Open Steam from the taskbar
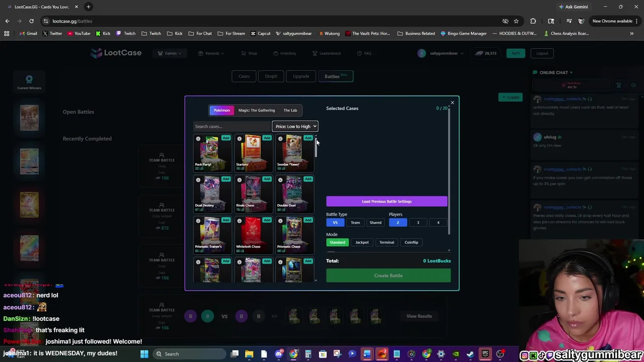The width and height of the screenshot is (644, 362). tap(470, 354)
